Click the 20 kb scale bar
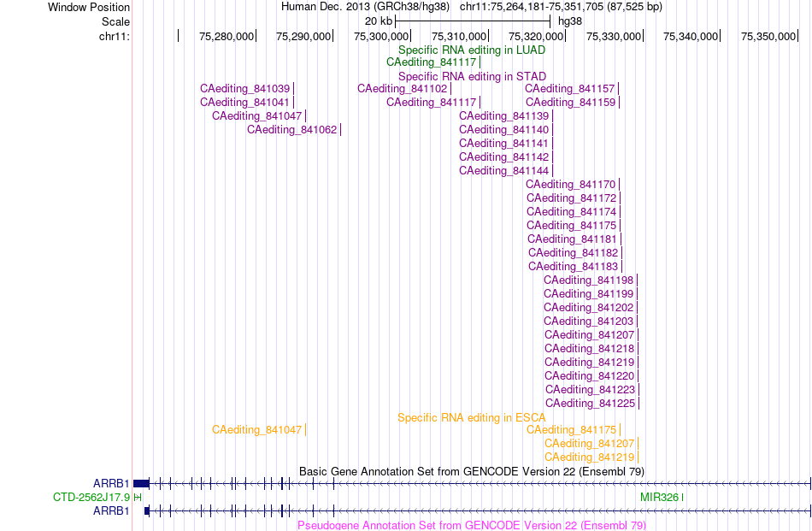The height and width of the screenshot is (531, 812). [473, 21]
